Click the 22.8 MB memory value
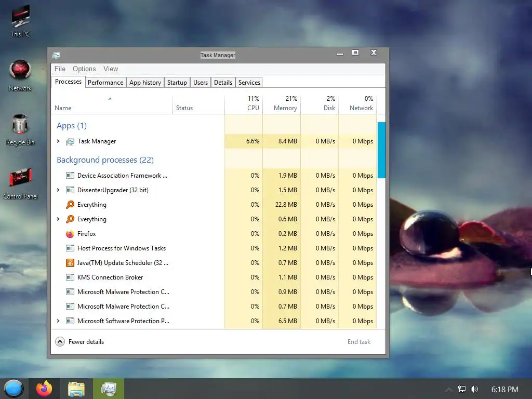The height and width of the screenshot is (399, 532). coord(286,205)
